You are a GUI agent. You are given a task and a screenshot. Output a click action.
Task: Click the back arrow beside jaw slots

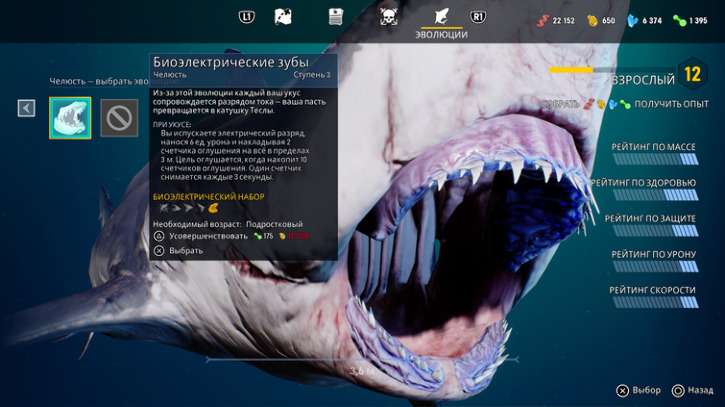click(27, 108)
